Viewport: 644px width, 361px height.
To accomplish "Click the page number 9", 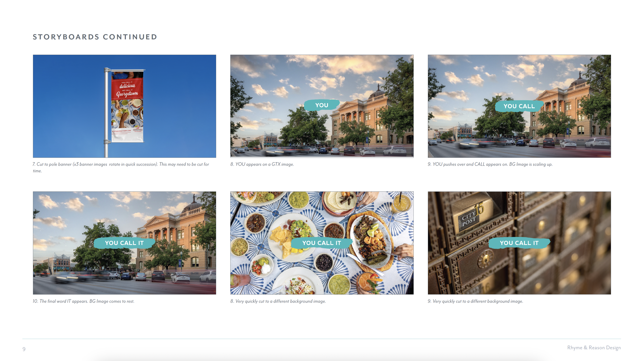I will tap(24, 349).
